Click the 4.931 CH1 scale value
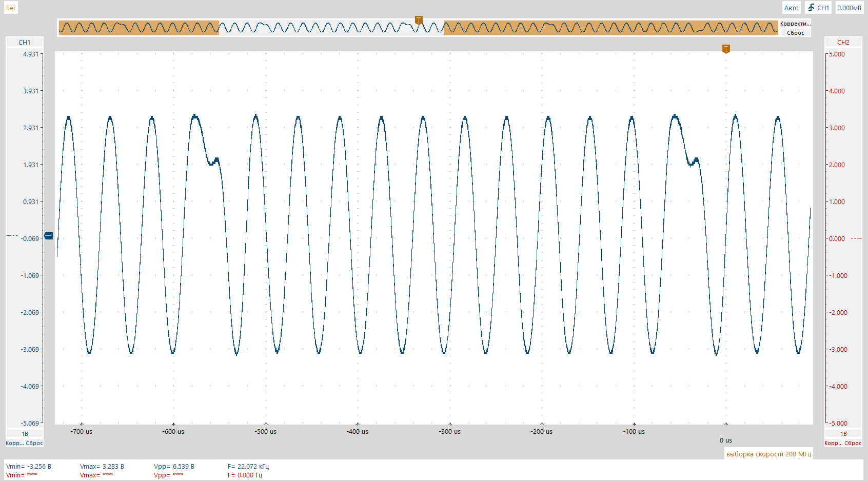This screenshot has width=868, height=482. 30,54
